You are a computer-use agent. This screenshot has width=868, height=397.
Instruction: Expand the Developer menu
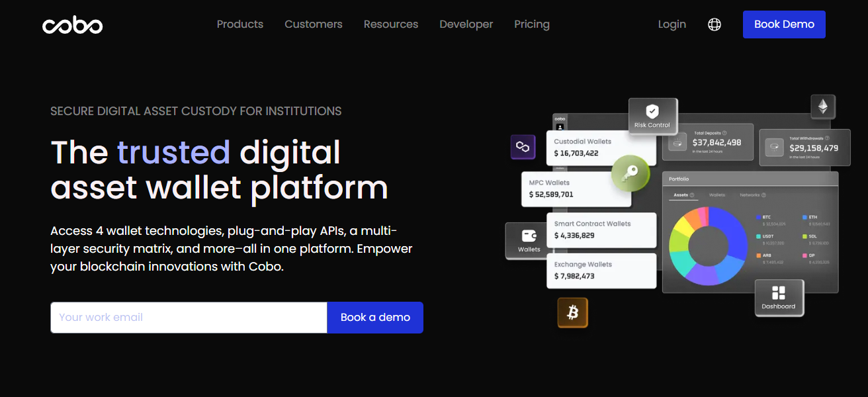466,24
